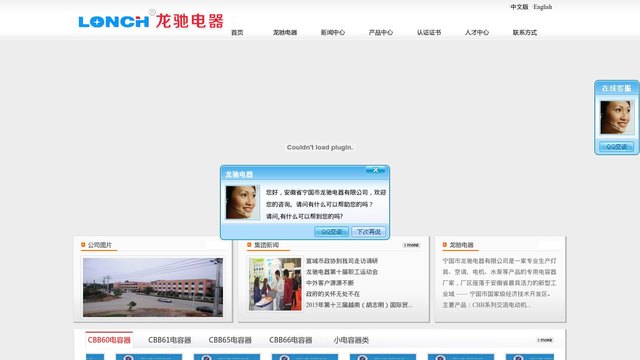The image size is (640, 360).
Task: Open 认证证书 navigation item
Action: point(429,33)
